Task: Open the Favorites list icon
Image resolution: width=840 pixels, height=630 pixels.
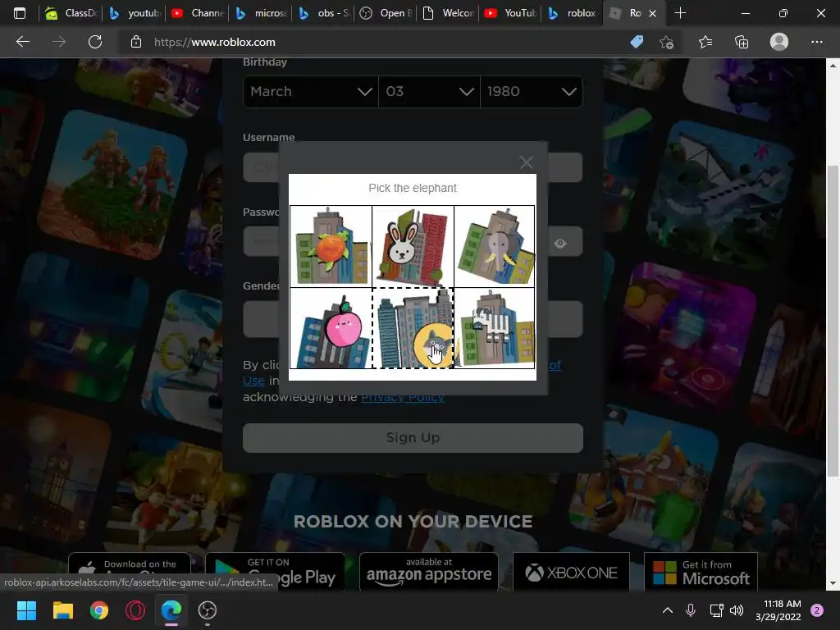Action: click(x=705, y=42)
